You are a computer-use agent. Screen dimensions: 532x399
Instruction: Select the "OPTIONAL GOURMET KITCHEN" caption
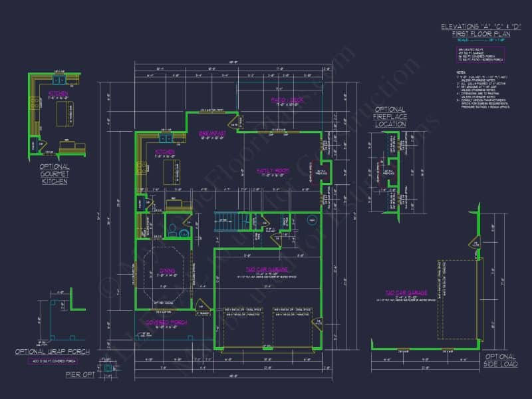tap(55, 174)
